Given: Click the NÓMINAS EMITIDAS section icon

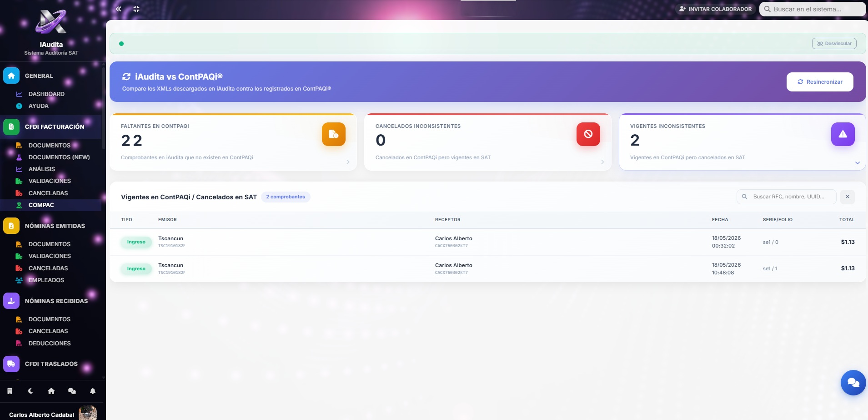Looking at the screenshot, I should point(11,226).
